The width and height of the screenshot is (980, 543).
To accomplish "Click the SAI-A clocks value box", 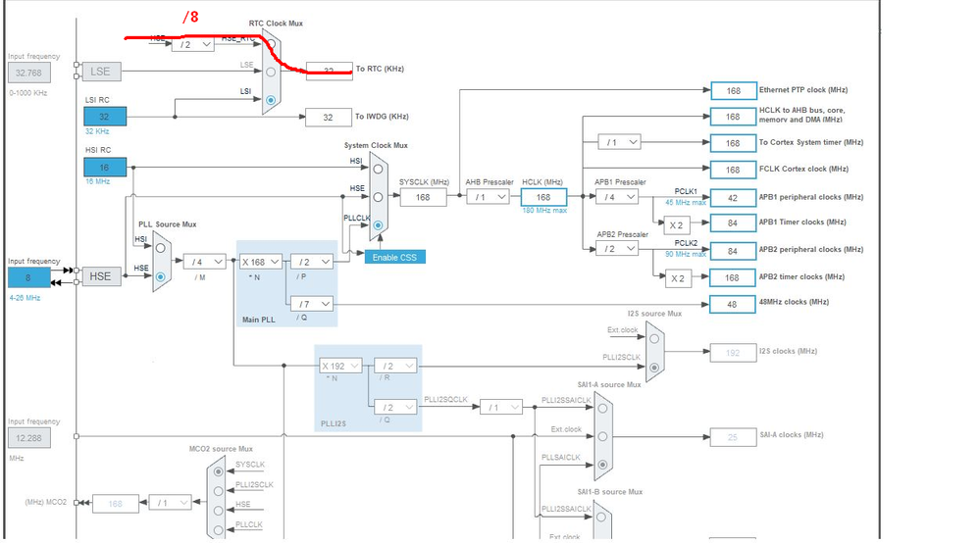I will tap(733, 437).
